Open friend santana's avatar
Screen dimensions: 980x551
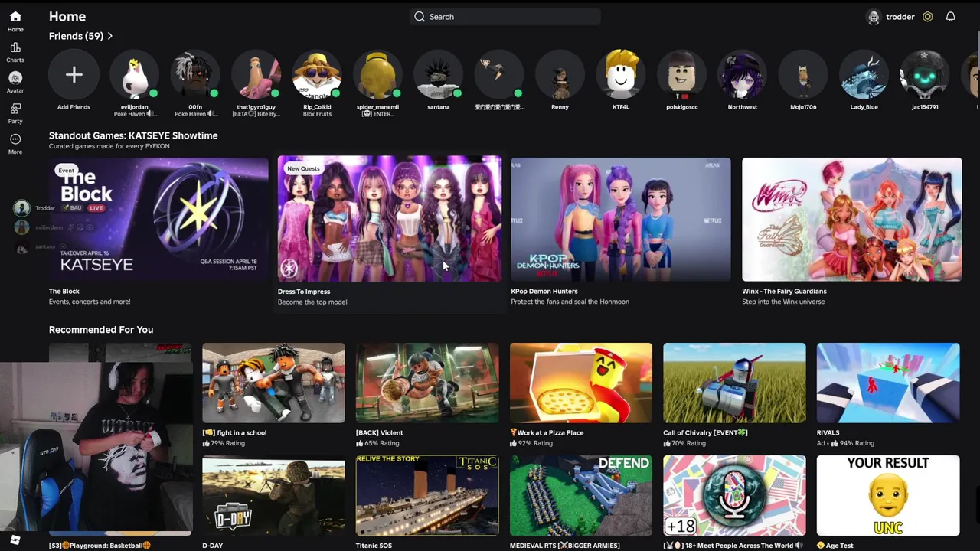click(x=439, y=74)
